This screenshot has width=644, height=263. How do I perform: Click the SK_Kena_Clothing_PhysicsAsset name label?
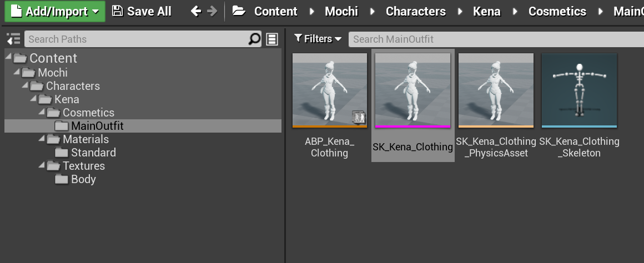pyautogui.click(x=496, y=147)
